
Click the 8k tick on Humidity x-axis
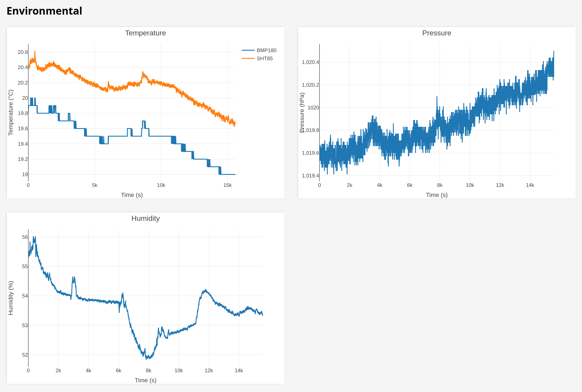point(148,371)
